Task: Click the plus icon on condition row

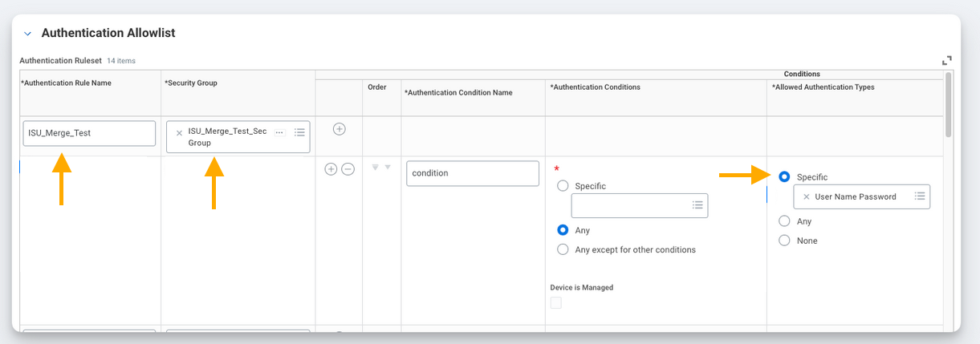Action: [x=331, y=169]
